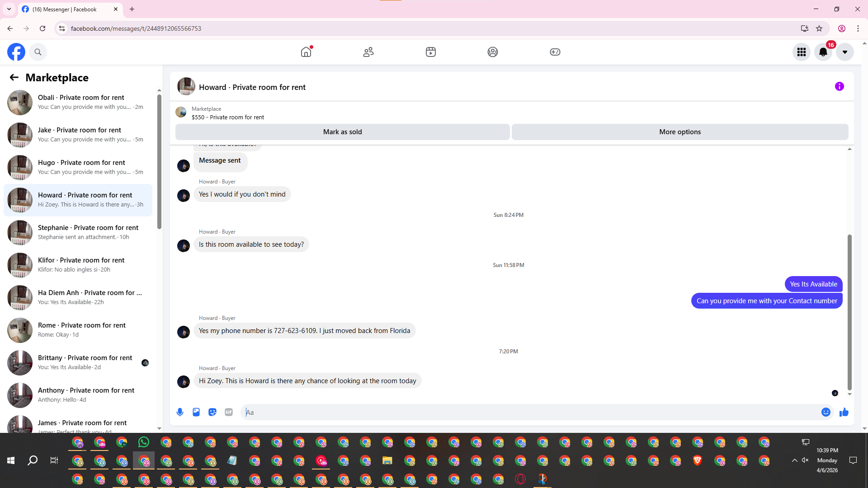868x488 pixels.
Task: Send a thumbs-up like
Action: click(x=844, y=412)
